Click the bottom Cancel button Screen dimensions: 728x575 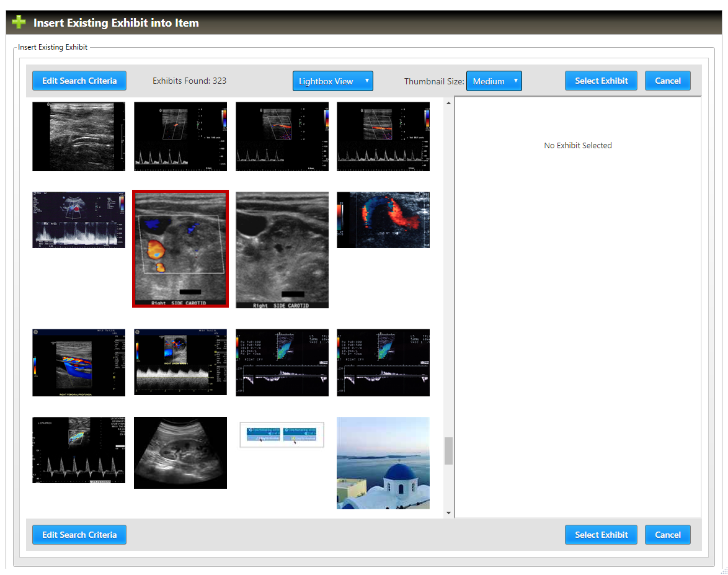(667, 535)
